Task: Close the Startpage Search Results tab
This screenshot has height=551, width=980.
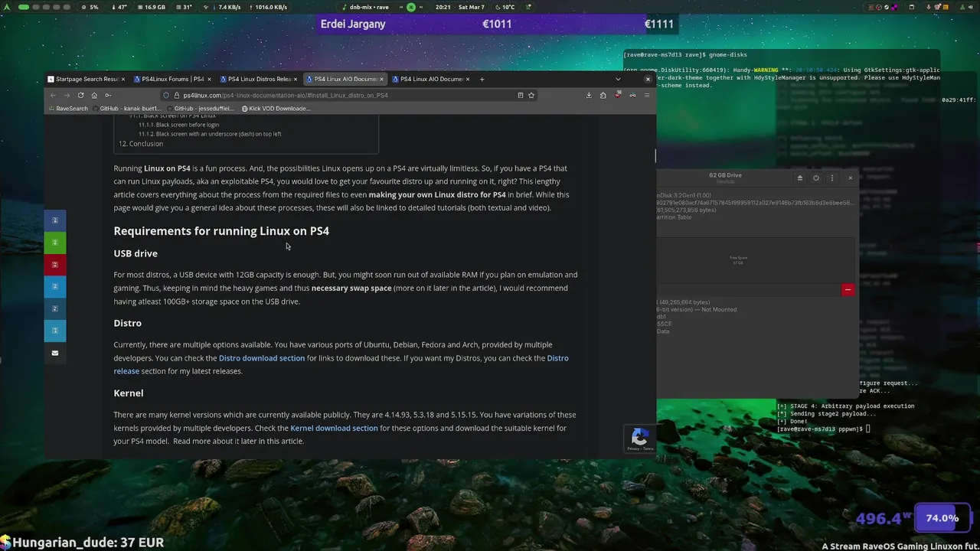Action: click(x=123, y=79)
